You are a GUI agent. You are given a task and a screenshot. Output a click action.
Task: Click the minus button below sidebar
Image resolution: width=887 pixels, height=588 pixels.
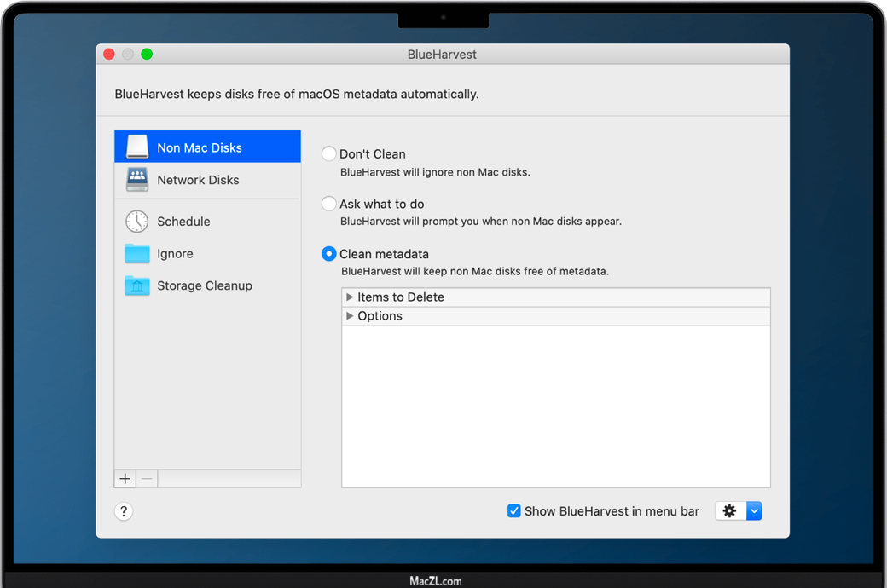point(147,479)
